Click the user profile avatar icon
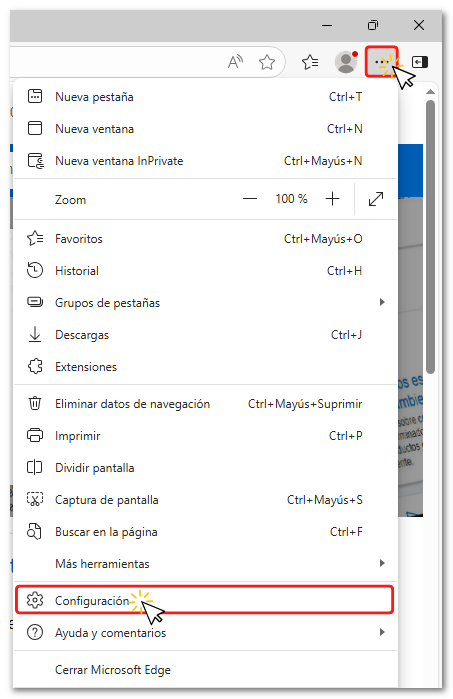The height and width of the screenshot is (699, 453). click(x=346, y=62)
